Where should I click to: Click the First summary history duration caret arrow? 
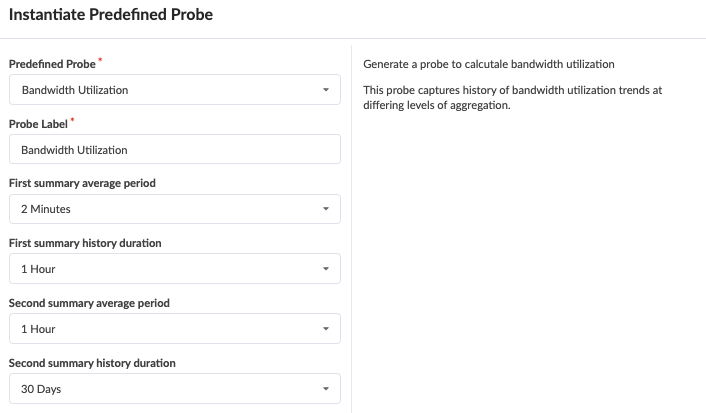click(326, 269)
